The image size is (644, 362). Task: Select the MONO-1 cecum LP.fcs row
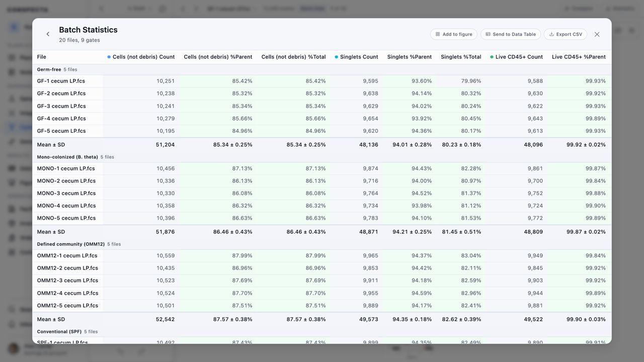click(322, 168)
